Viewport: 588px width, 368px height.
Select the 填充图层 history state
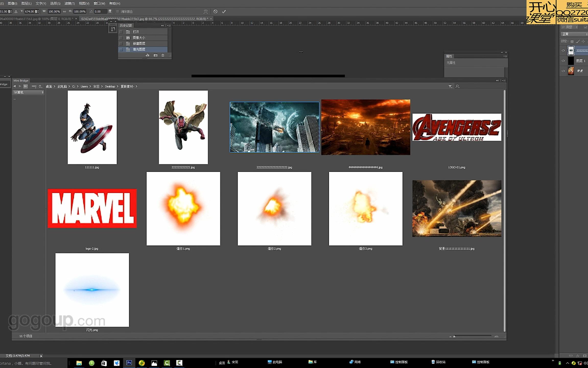[x=143, y=50]
